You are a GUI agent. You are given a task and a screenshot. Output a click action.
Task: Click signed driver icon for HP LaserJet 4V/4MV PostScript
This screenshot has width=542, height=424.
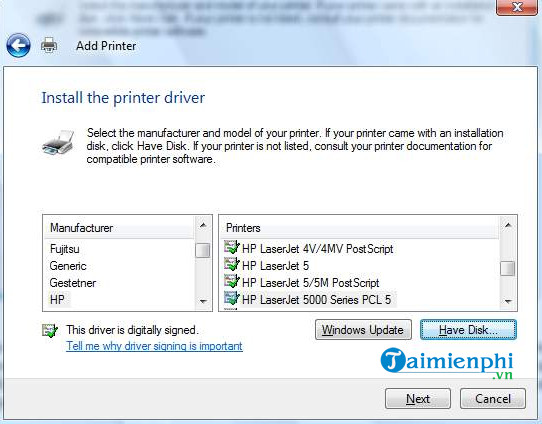[x=232, y=248]
